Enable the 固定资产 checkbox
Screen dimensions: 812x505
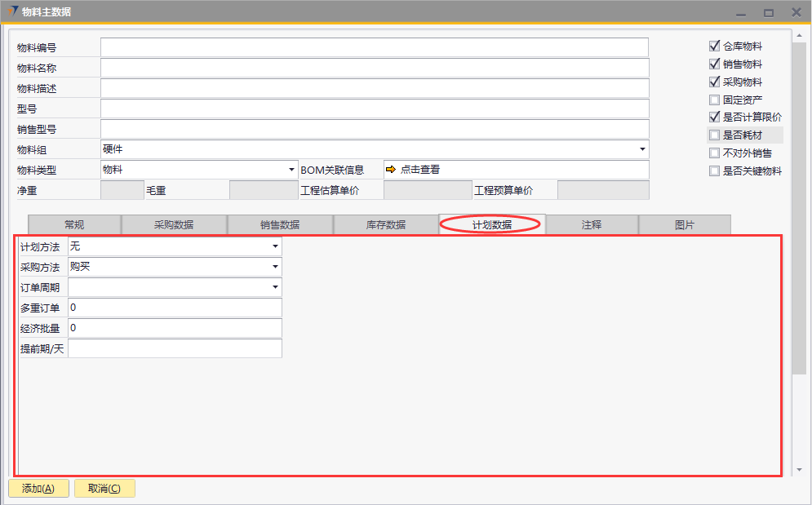(715, 100)
